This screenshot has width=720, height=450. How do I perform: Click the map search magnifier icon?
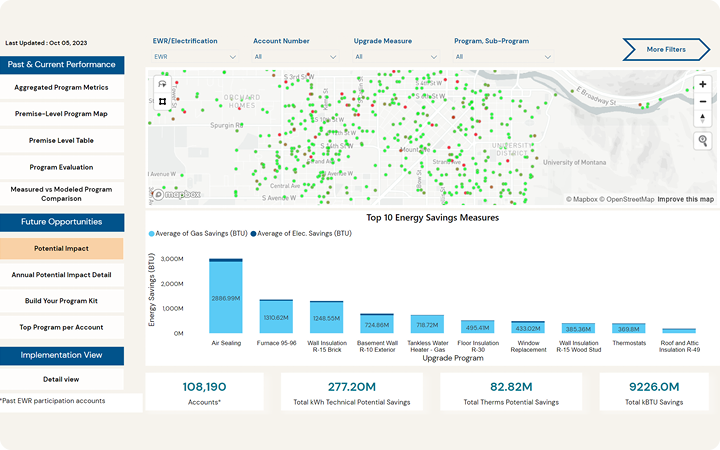pyautogui.click(x=703, y=141)
